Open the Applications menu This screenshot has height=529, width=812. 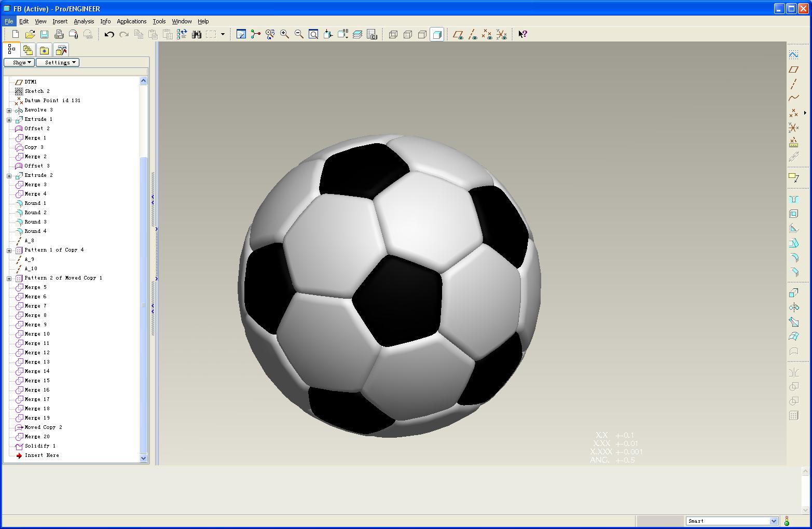[131, 21]
